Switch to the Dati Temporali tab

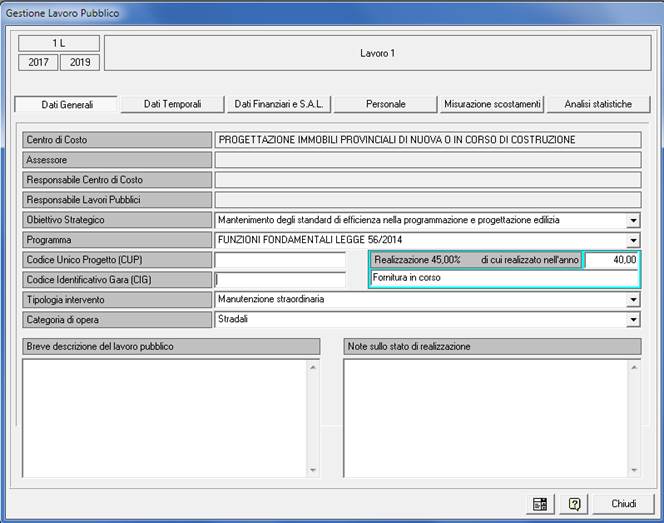(x=172, y=104)
